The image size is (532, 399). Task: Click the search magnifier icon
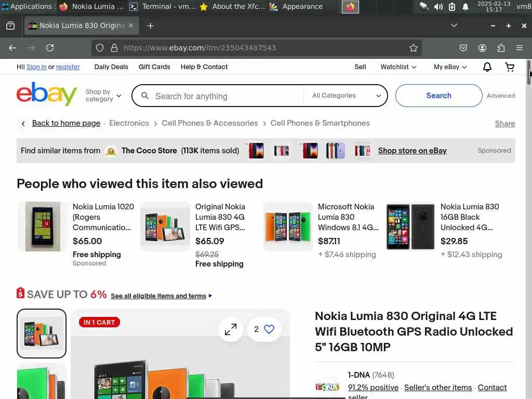tap(145, 96)
